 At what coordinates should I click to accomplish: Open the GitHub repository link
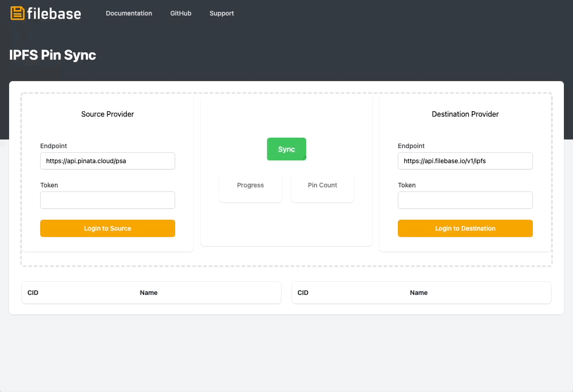point(181,13)
